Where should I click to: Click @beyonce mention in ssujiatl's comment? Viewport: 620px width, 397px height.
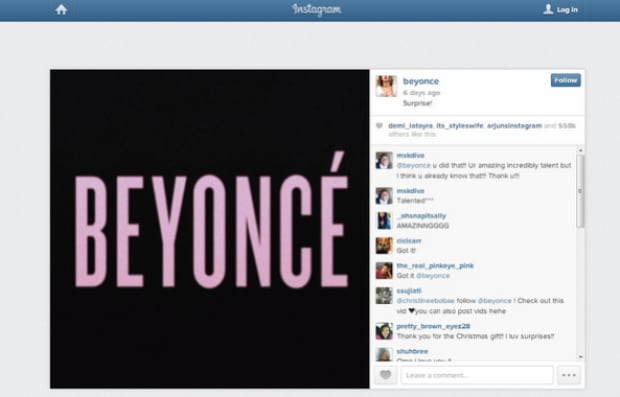point(495,301)
